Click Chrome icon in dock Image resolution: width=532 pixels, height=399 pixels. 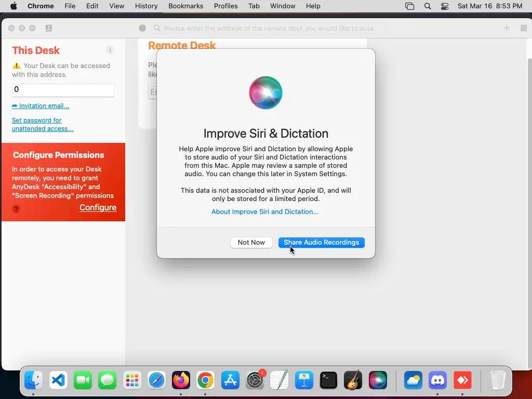click(x=205, y=380)
